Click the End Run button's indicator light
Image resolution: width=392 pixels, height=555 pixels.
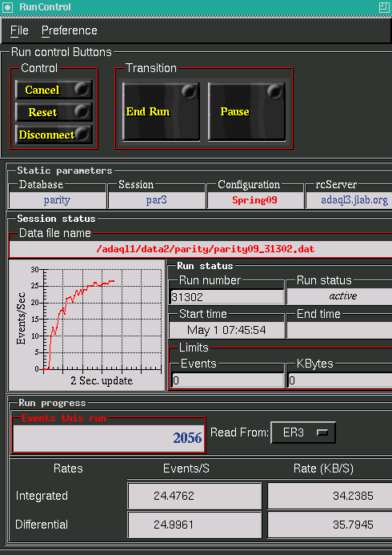pyautogui.click(x=189, y=91)
